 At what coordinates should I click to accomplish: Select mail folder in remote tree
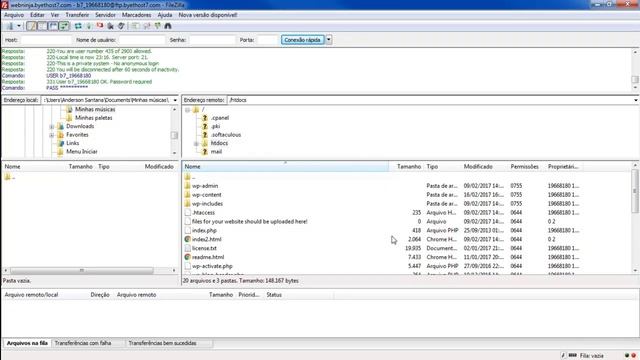[216, 152]
